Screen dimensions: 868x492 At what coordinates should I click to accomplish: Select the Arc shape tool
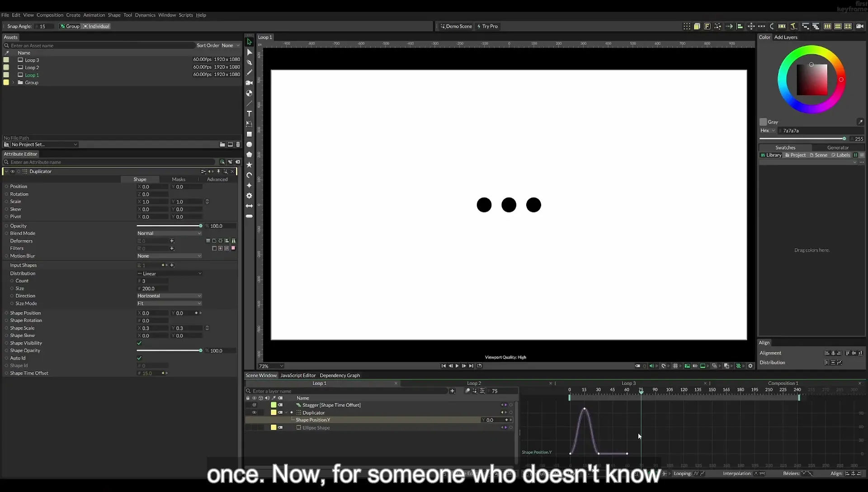pos(249,175)
